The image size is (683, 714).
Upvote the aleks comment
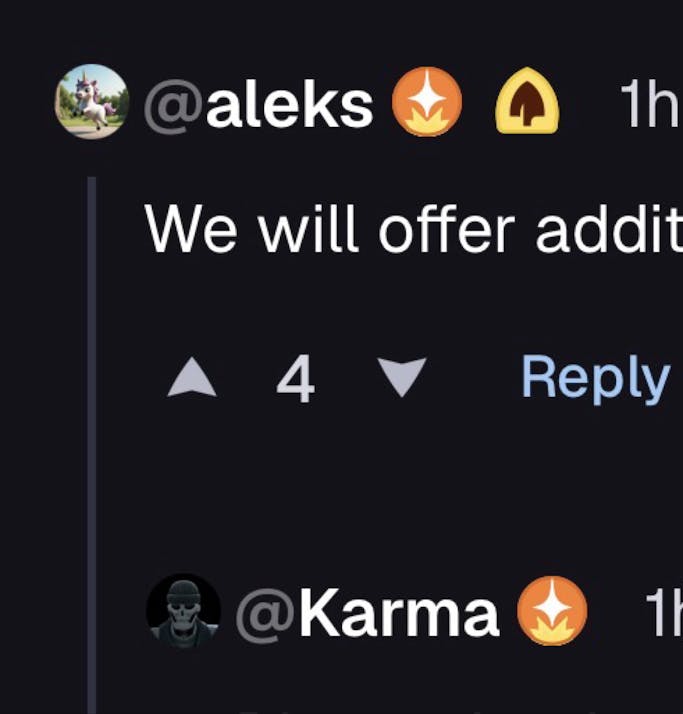pyautogui.click(x=192, y=379)
